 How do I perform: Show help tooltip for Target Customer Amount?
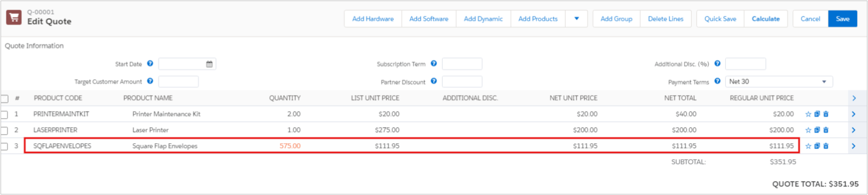pyautogui.click(x=150, y=81)
